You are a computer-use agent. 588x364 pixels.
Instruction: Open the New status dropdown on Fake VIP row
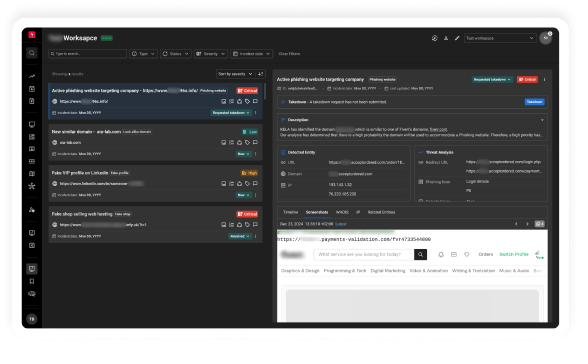tap(243, 195)
